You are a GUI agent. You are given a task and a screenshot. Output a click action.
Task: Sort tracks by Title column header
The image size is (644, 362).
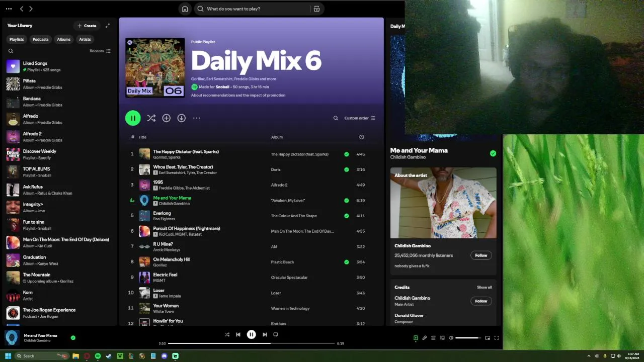pyautogui.click(x=142, y=137)
